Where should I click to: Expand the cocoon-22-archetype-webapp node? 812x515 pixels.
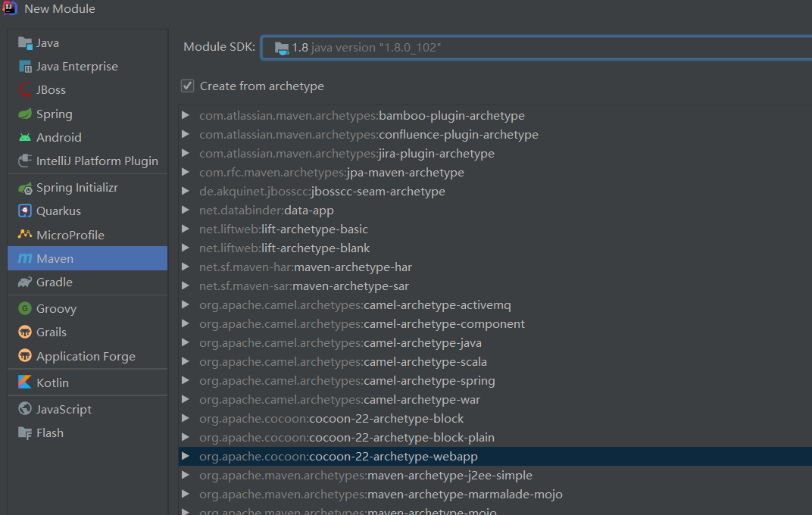point(186,457)
